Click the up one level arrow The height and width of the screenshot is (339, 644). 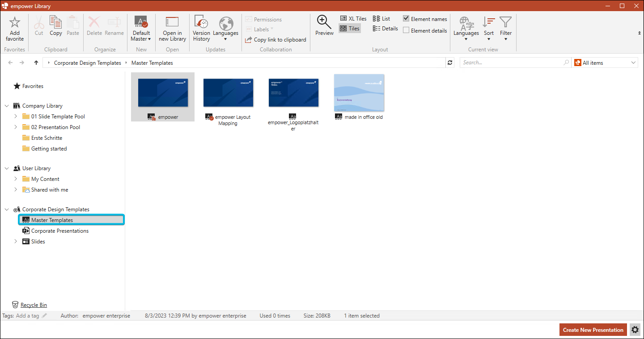[x=36, y=63]
